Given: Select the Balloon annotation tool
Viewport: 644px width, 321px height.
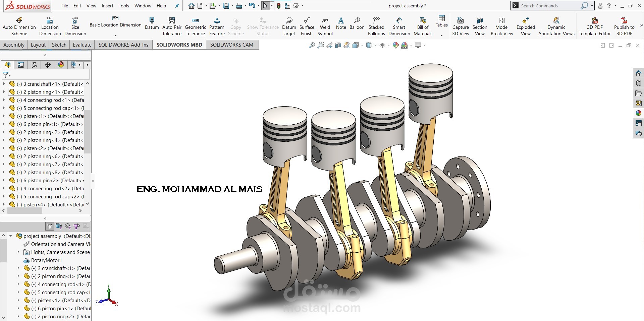Looking at the screenshot, I should coord(356,25).
